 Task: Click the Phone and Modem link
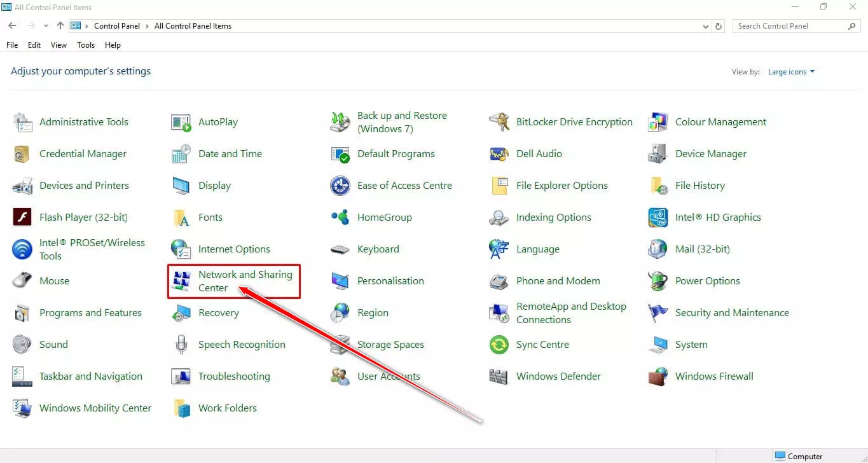[x=558, y=281]
